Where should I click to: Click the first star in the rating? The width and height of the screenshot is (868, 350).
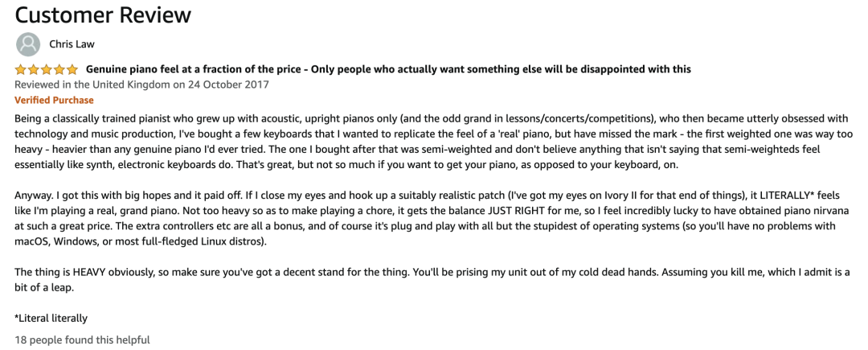pyautogui.click(x=20, y=70)
